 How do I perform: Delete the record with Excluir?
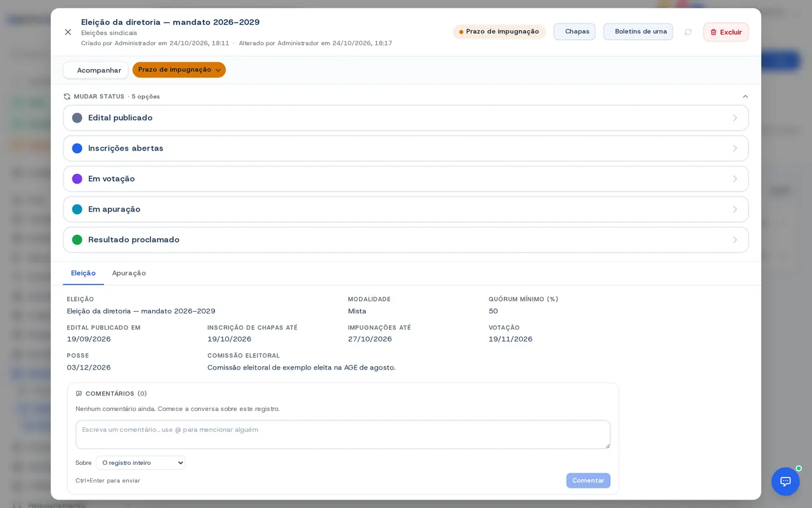(x=726, y=32)
